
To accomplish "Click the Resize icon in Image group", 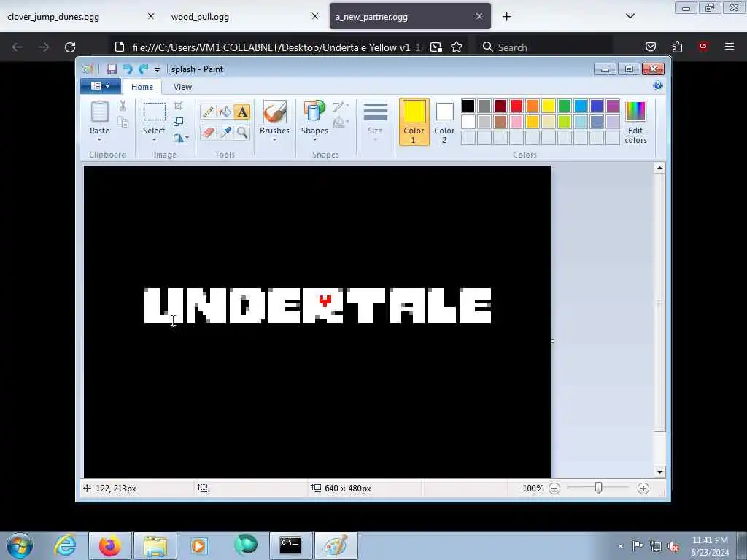I will [179, 122].
